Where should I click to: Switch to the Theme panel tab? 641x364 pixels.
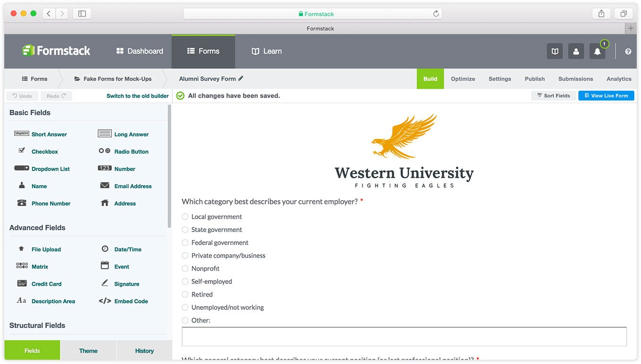click(88, 350)
